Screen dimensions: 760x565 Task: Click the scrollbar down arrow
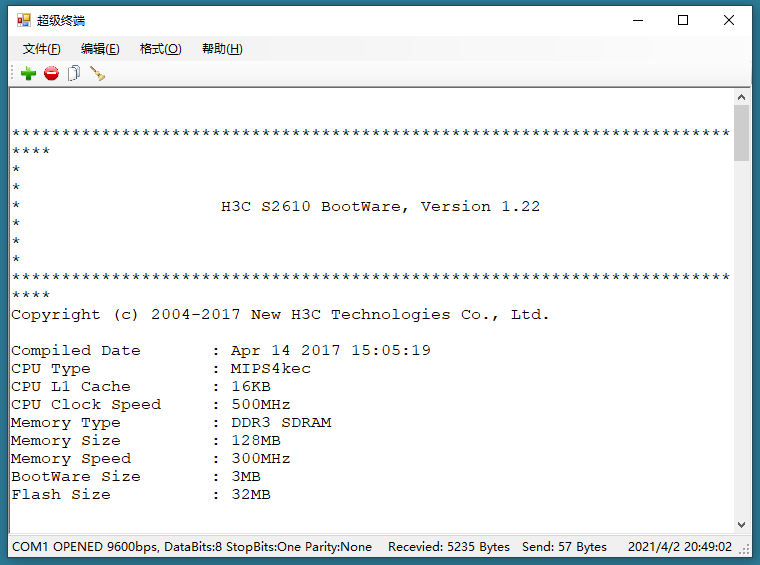pos(741,525)
